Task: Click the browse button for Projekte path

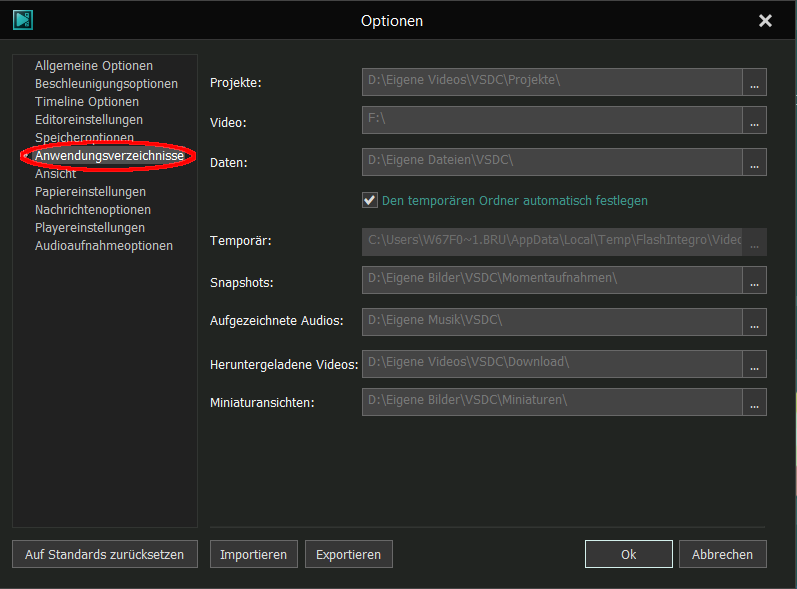Action: [754, 81]
